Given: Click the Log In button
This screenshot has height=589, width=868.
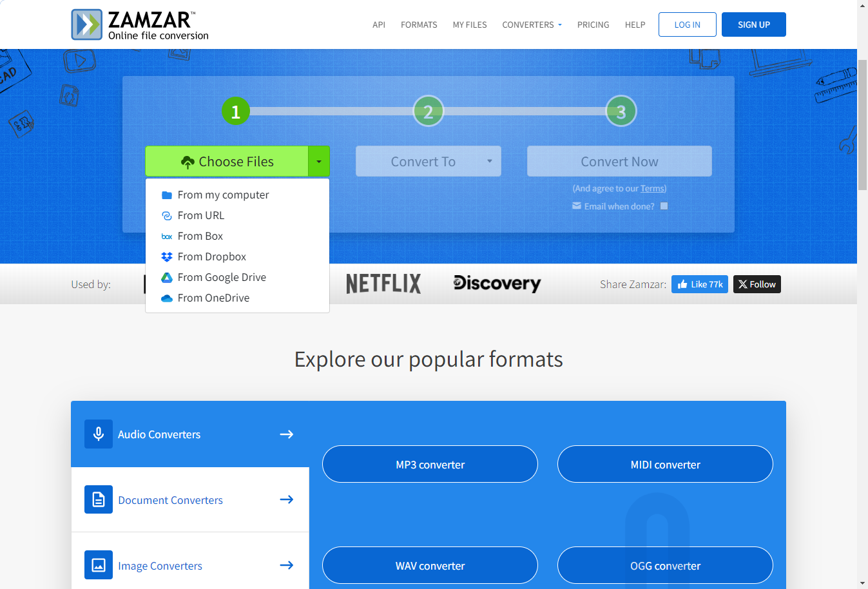Looking at the screenshot, I should [687, 24].
